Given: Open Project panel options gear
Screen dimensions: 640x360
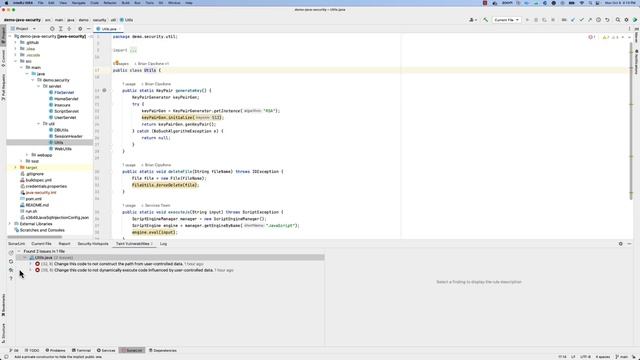Looking at the screenshot, I should (x=80, y=29).
